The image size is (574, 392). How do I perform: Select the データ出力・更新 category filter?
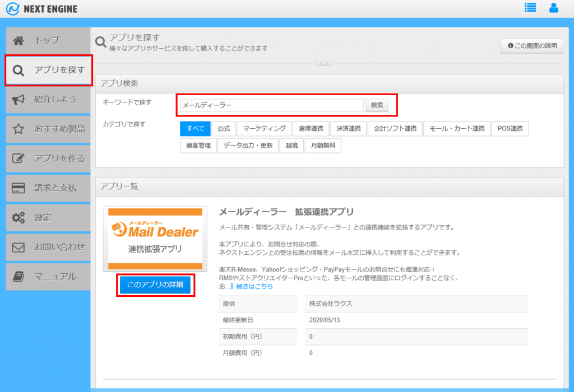click(248, 146)
